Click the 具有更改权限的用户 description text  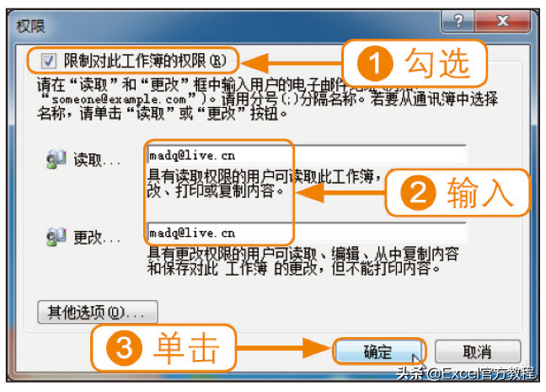click(303, 260)
